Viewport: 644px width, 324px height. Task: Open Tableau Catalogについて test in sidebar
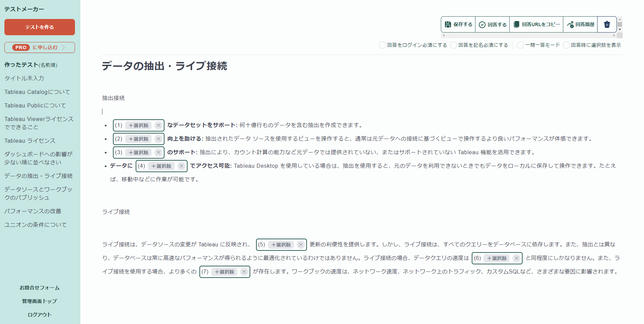pos(37,92)
